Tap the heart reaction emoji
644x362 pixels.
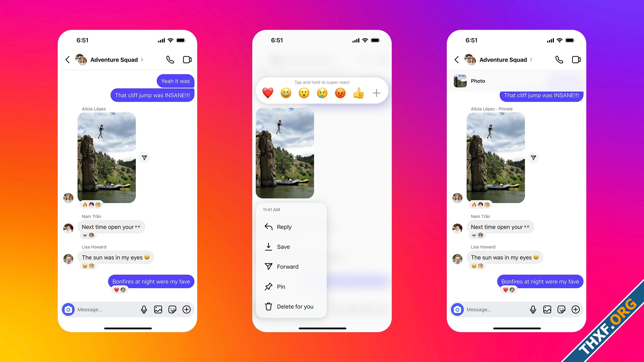tap(268, 93)
